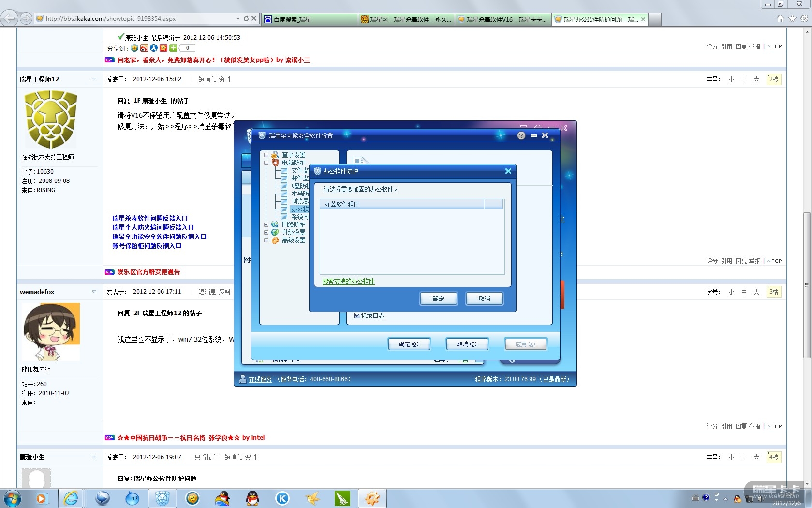Viewport: 812px width, 508px height.
Task: Open browser home page icon
Action: click(780, 18)
